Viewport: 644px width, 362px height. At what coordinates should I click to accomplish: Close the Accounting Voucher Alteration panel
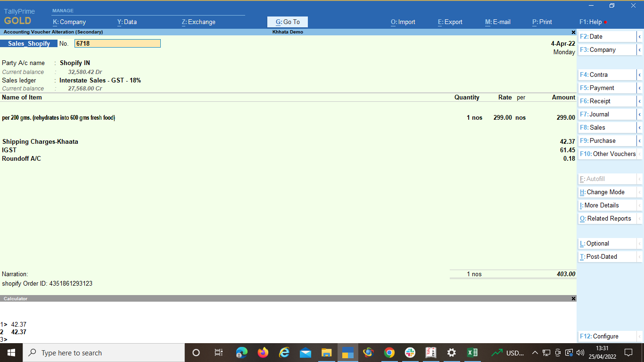pos(573,32)
